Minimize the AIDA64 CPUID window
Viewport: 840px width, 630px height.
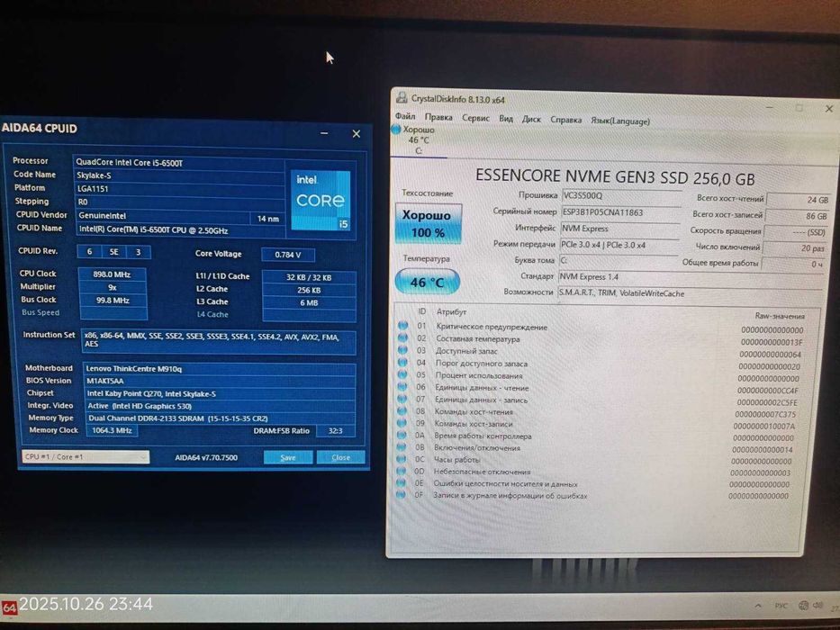coord(324,133)
